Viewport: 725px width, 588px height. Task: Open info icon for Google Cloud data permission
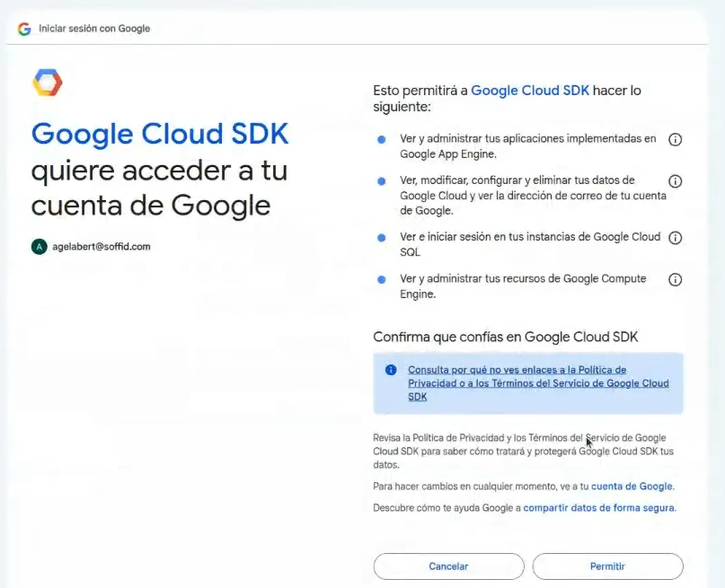[x=675, y=181]
